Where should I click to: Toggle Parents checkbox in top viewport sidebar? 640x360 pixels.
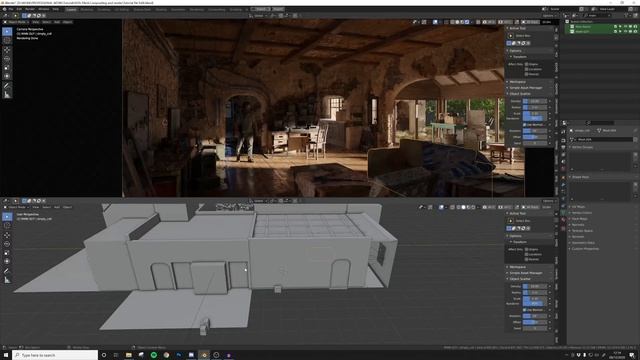pyautogui.click(x=527, y=74)
